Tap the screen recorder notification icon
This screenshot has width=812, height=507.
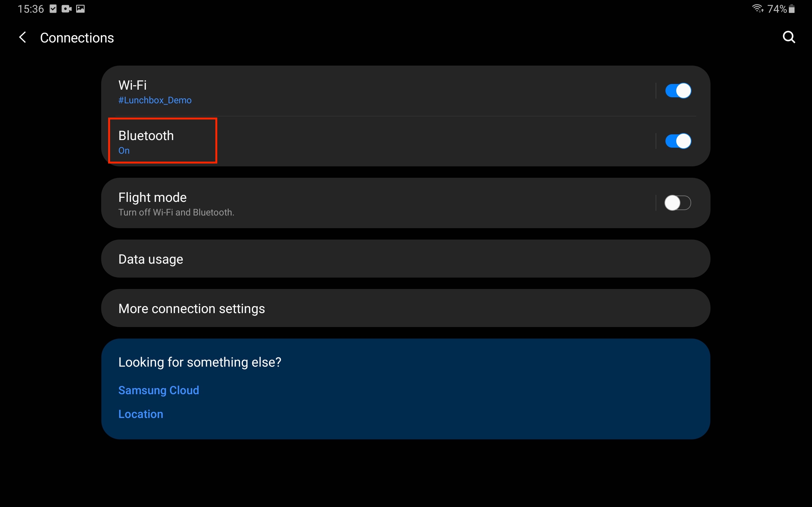[66, 9]
